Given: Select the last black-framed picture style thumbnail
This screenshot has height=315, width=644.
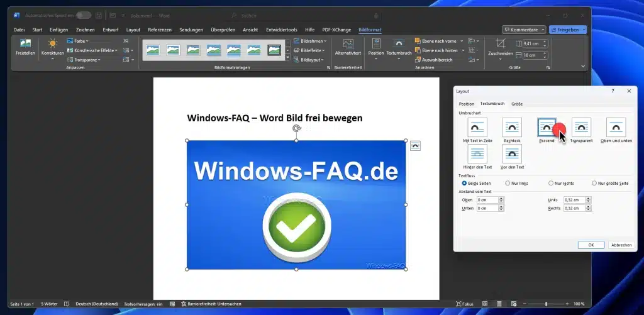Looking at the screenshot, I should 274,50.
